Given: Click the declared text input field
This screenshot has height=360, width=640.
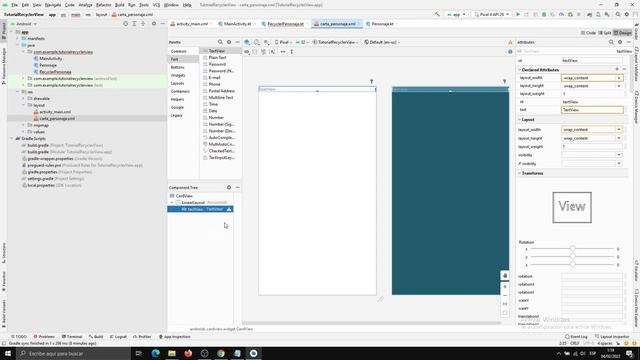Looking at the screenshot, I should pyautogui.click(x=592, y=110).
